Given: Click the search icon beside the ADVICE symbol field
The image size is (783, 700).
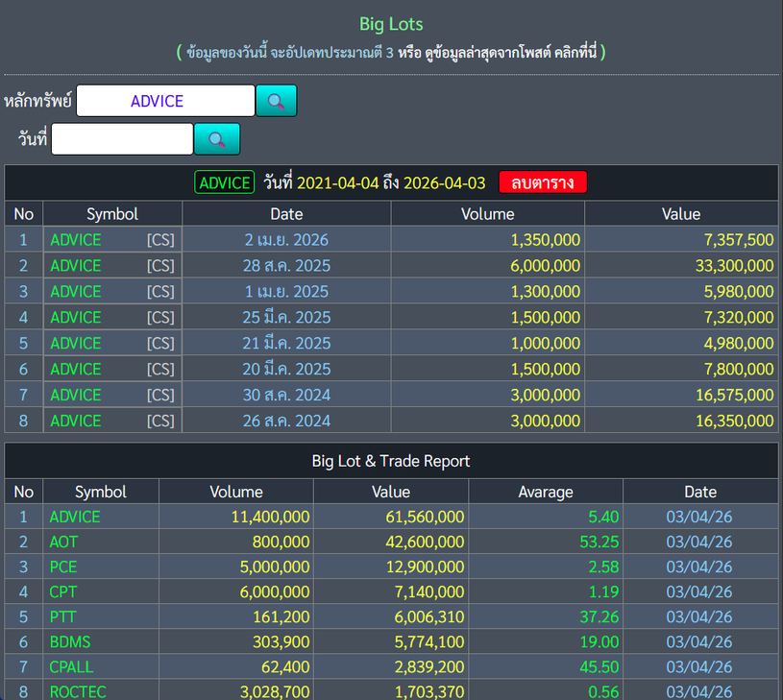Looking at the screenshot, I should [x=276, y=101].
